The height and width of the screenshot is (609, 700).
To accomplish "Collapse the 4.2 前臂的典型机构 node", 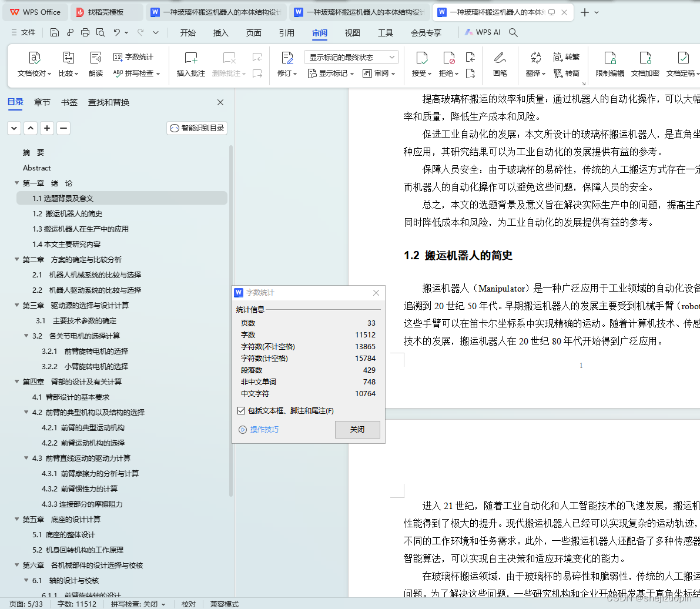I will tap(26, 411).
